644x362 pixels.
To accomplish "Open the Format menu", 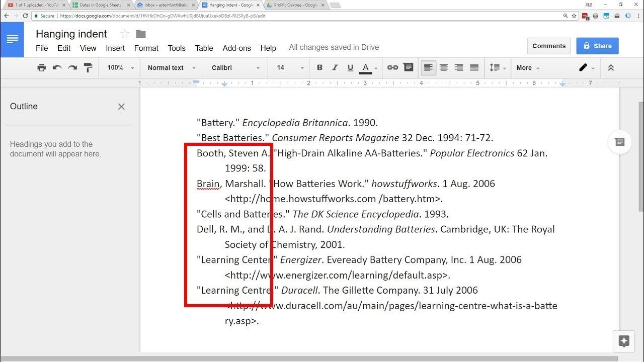I will point(146,48).
